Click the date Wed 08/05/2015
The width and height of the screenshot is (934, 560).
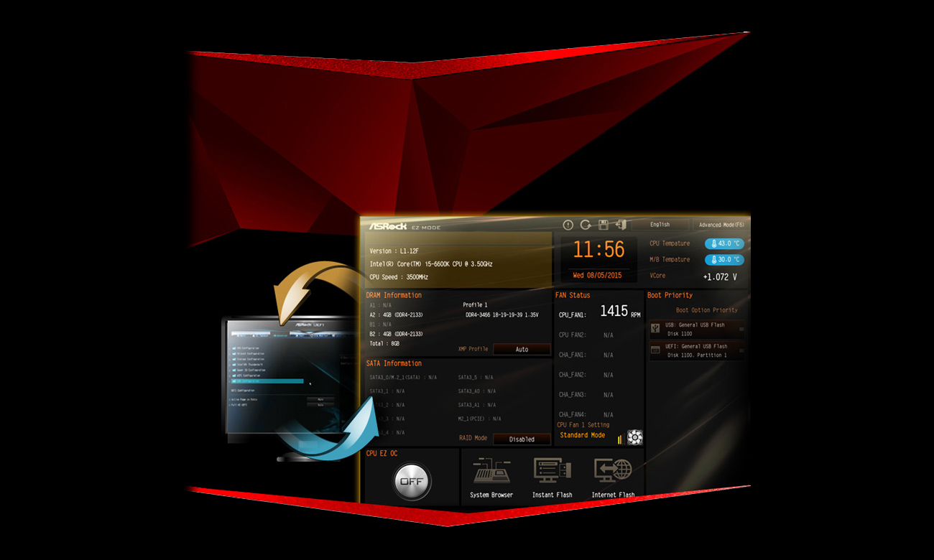(597, 276)
